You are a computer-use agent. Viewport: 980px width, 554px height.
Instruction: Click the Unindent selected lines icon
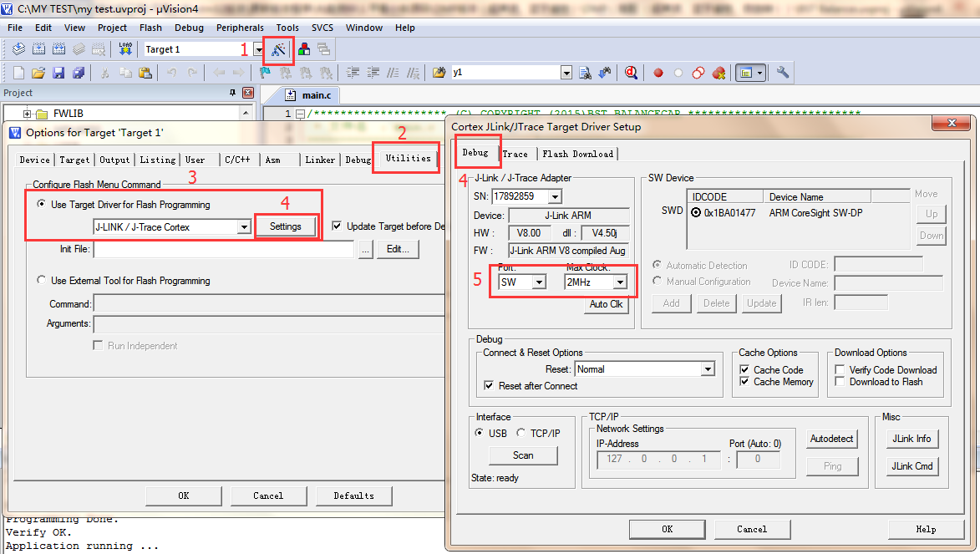[x=373, y=73]
